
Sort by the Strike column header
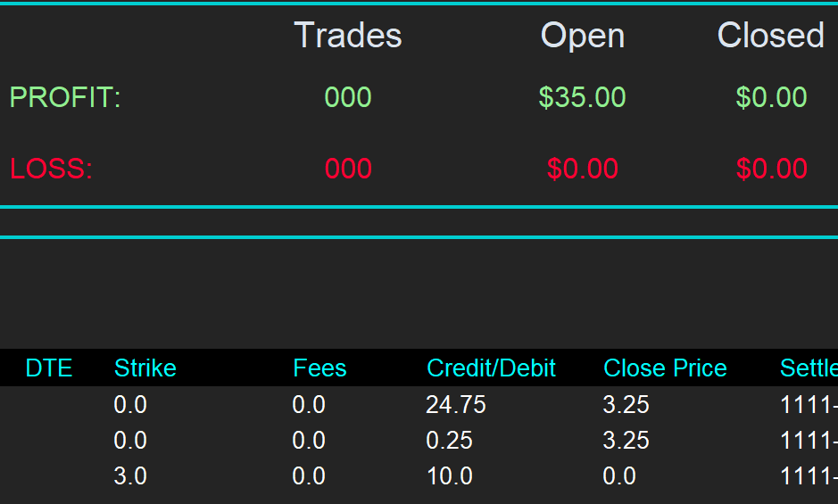point(145,368)
